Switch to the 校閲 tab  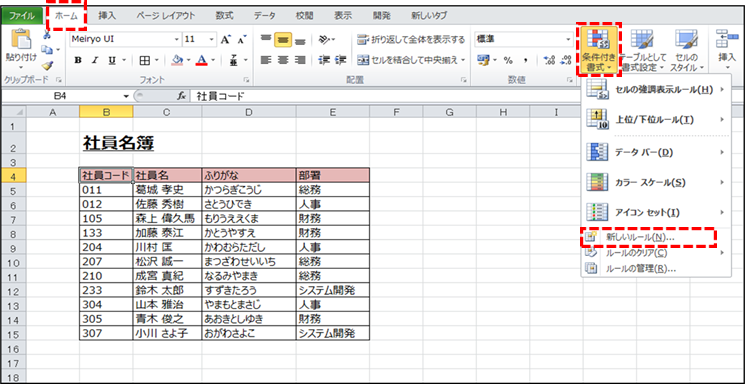click(305, 16)
